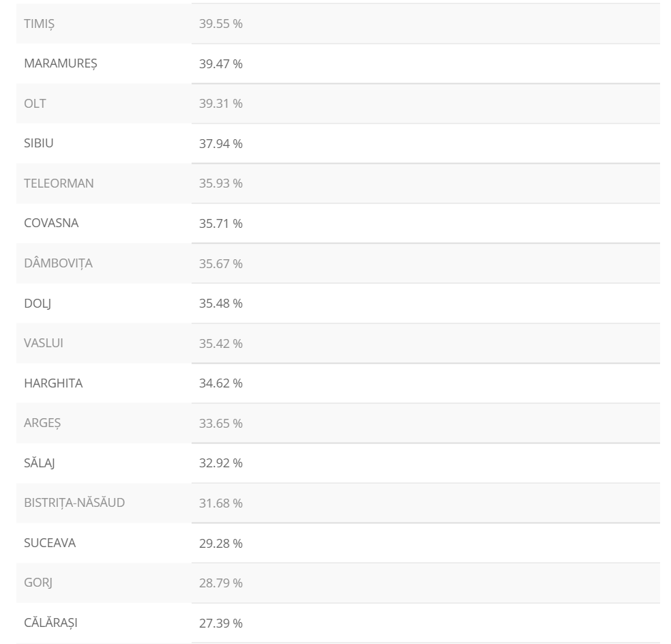Select the 27.39 % value for Călărași
This screenshot has height=644, width=671.
point(221,623)
